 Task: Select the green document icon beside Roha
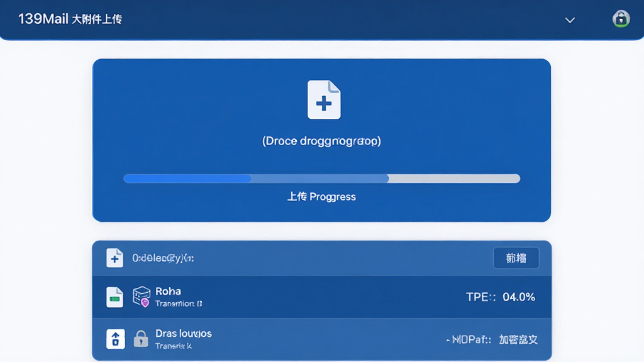(114, 297)
